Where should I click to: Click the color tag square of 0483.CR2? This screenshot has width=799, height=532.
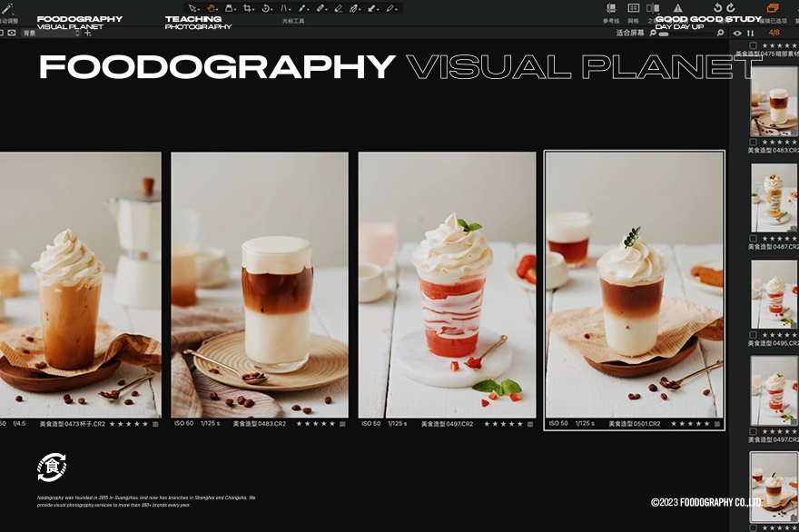click(x=342, y=424)
